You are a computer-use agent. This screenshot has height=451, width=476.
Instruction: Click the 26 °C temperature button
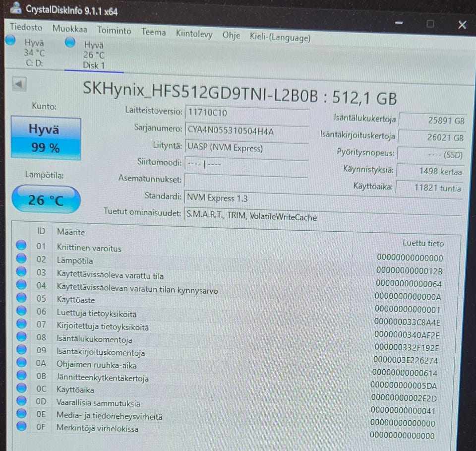46,200
